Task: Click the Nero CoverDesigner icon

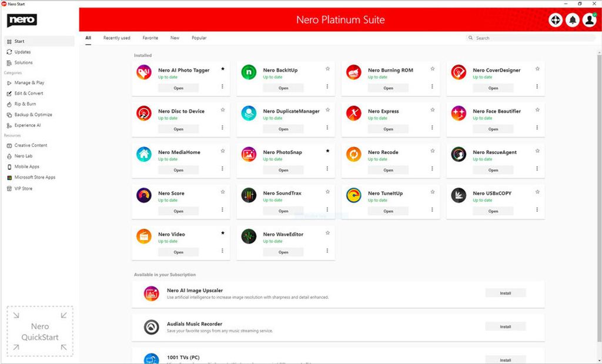Action: tap(459, 72)
